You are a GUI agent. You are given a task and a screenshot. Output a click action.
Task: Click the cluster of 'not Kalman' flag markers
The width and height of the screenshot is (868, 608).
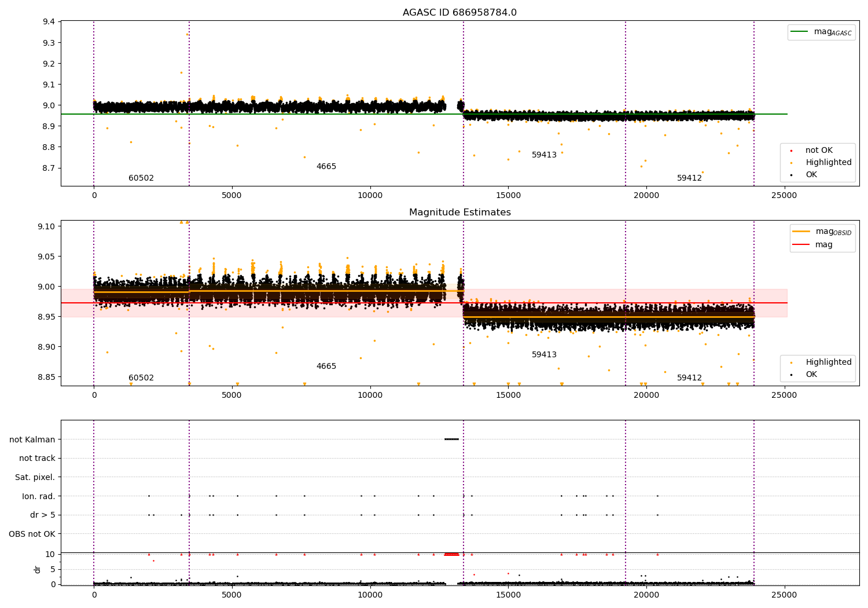pyautogui.click(x=451, y=439)
